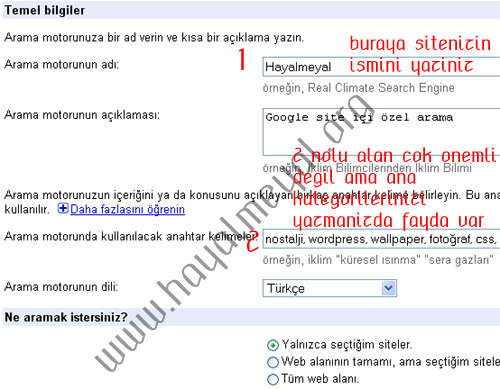Click the plus icon beside Daha fazlasını öğrenin
This screenshot has height=389, width=500.
coord(63,209)
